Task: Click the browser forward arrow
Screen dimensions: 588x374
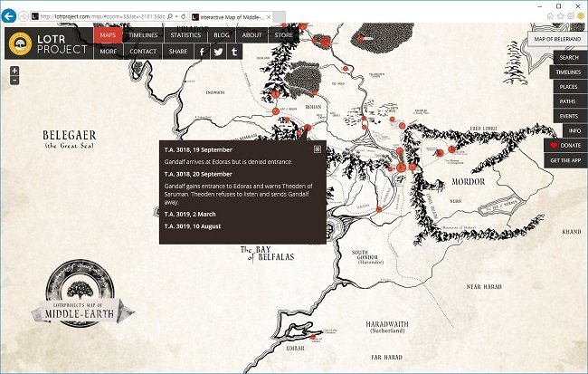Action: click(24, 16)
